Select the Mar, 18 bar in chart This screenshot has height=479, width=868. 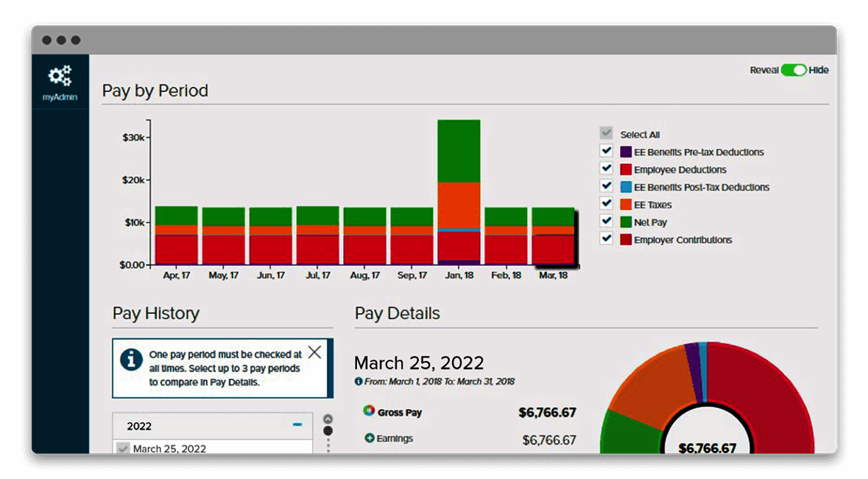pos(553,236)
